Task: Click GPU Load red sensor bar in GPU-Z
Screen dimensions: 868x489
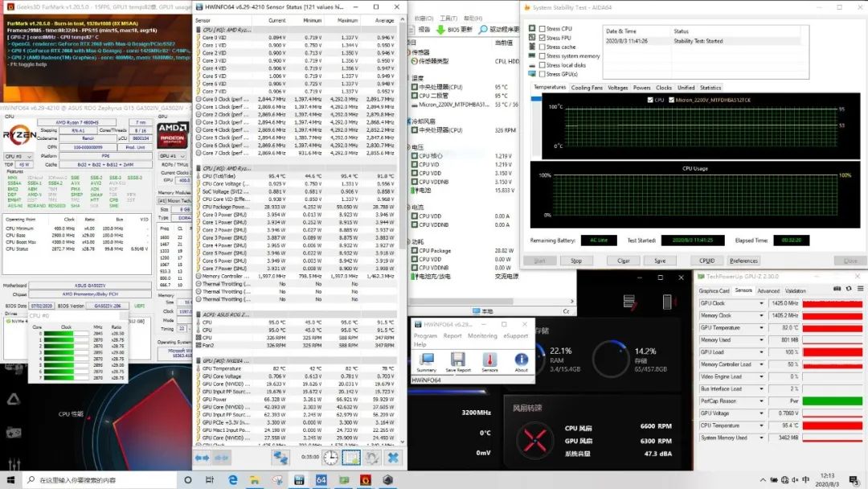Action: [x=832, y=352]
